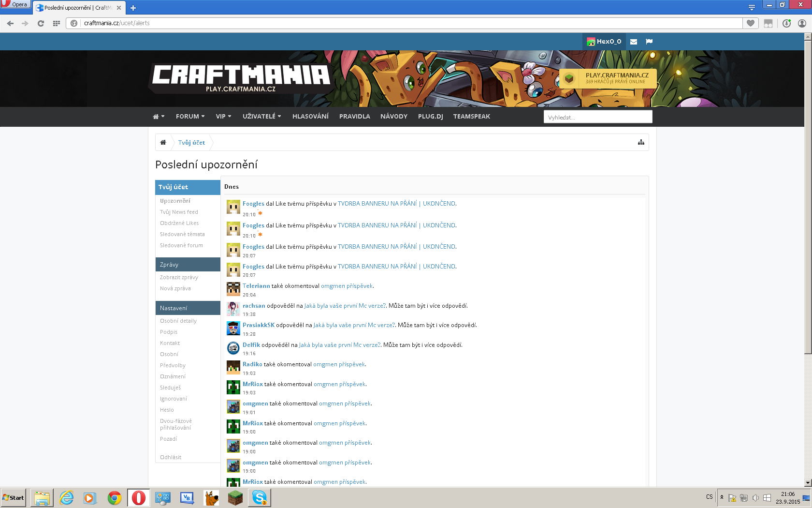The height and width of the screenshot is (508, 812).
Task: Click the alerts flag icon
Action: click(x=649, y=42)
